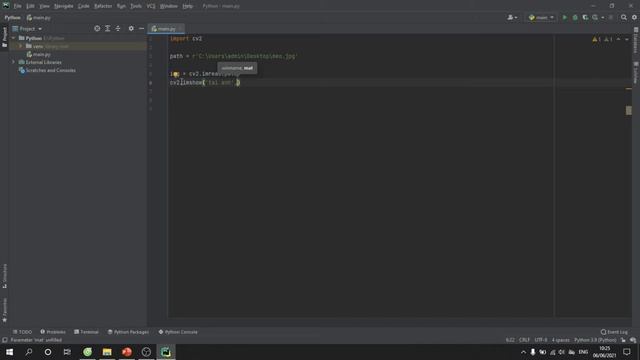640x360 pixels.
Task: Expand all in Project panel
Action: [x=108, y=29]
